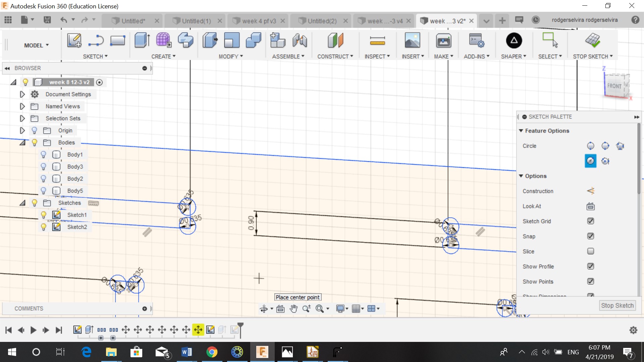The width and height of the screenshot is (644, 362).
Task: Open the MODEL workspace dropdown
Action: pos(36,45)
